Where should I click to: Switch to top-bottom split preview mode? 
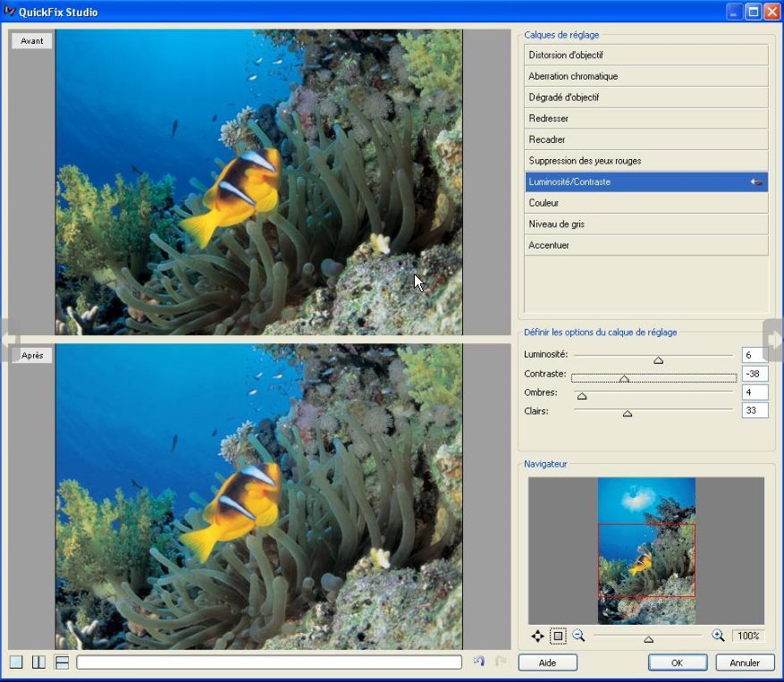62,662
